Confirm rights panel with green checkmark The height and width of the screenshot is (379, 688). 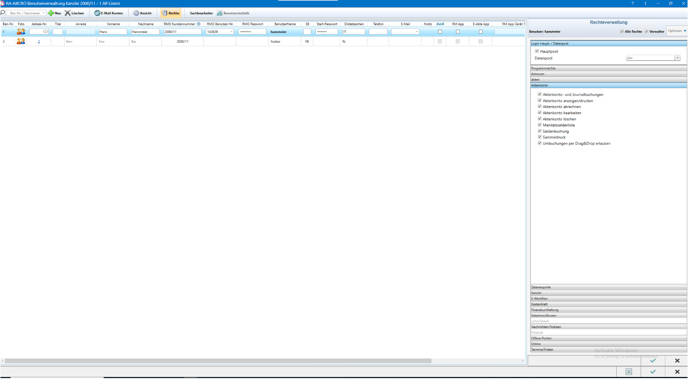653,361
